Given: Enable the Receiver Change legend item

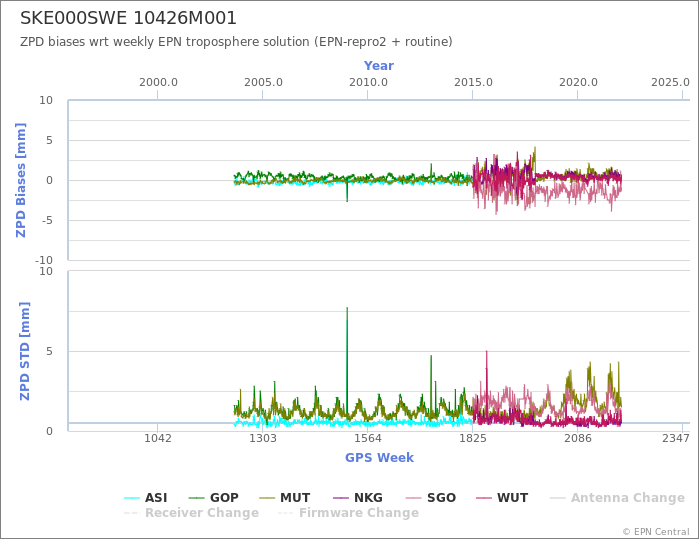Looking at the screenshot, I should (191, 513).
